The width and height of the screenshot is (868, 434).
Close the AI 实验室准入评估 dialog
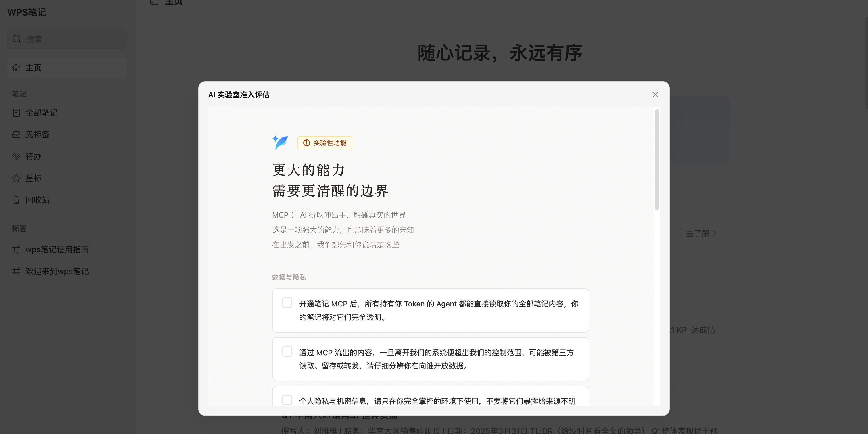tap(655, 95)
